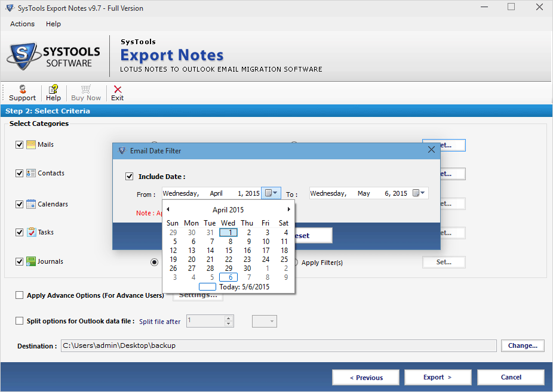The height and width of the screenshot is (392, 553).
Task: Click the Previous button
Action: (365, 378)
